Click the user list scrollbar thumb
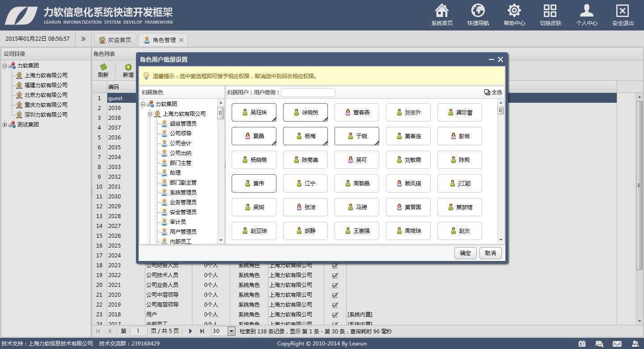The height and width of the screenshot is (349, 644). [500, 110]
